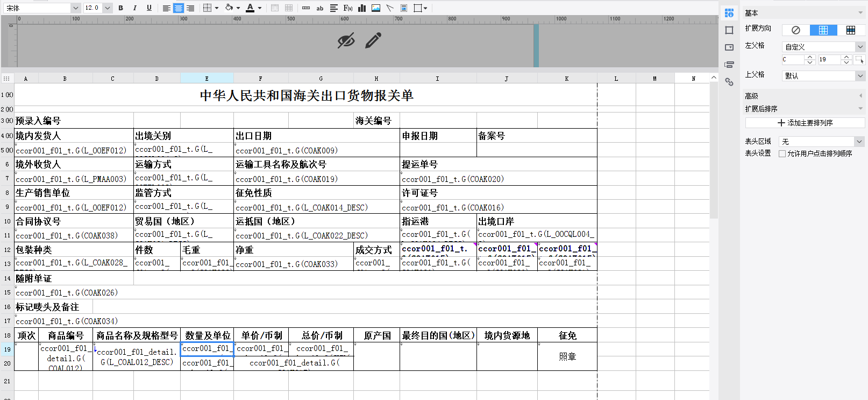Open the hyperlink panel from the sidebar
The width and height of the screenshot is (868, 400).
click(x=729, y=82)
